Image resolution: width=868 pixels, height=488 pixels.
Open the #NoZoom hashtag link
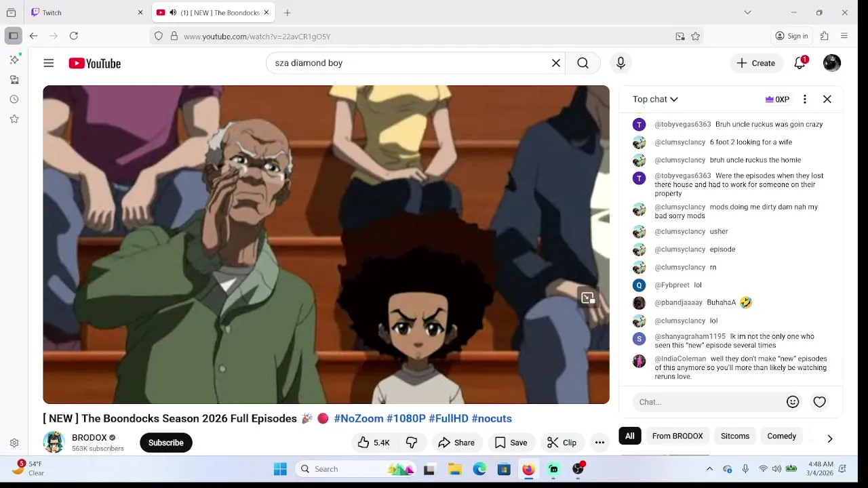(x=359, y=419)
